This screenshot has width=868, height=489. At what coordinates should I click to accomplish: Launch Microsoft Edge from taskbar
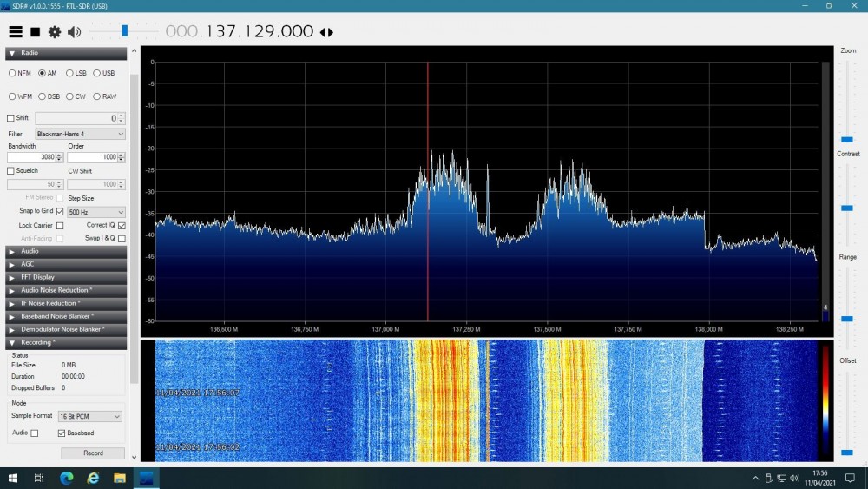tap(67, 478)
